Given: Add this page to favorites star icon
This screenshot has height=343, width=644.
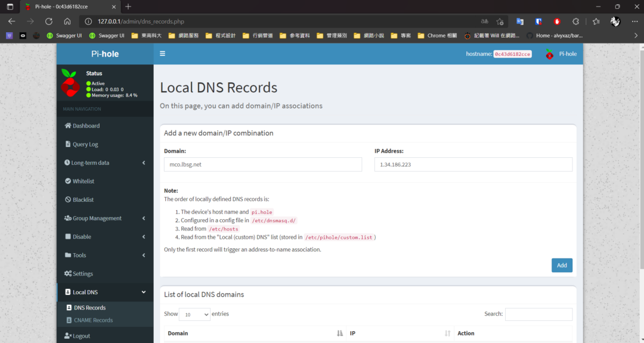Looking at the screenshot, I should [500, 21].
